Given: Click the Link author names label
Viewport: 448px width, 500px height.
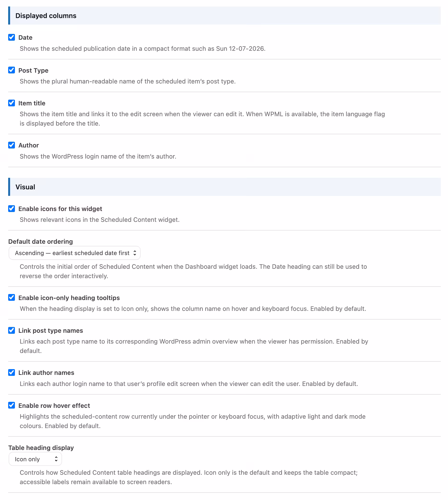Looking at the screenshot, I should click(x=46, y=373).
